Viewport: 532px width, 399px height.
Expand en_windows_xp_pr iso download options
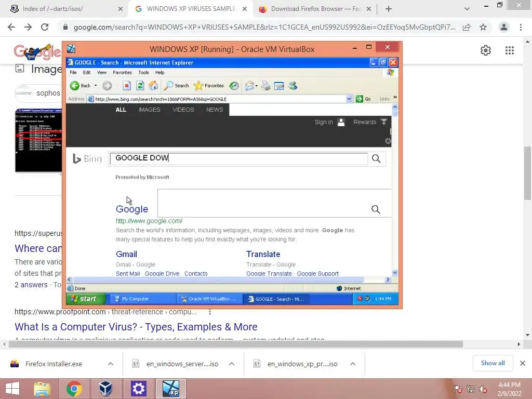(x=353, y=364)
